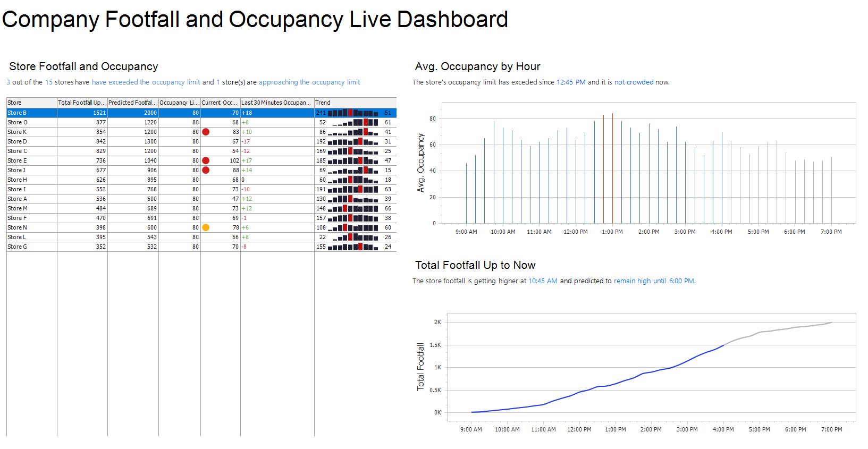
Task: Select the Store A row name
Action: point(17,199)
